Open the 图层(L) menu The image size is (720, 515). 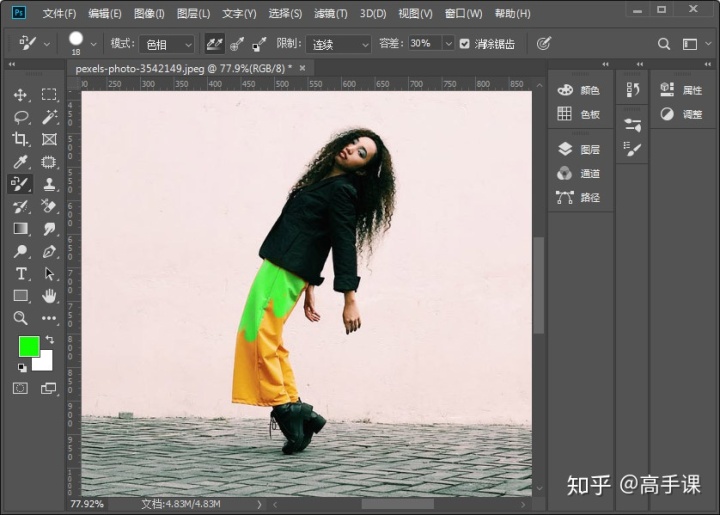click(193, 13)
